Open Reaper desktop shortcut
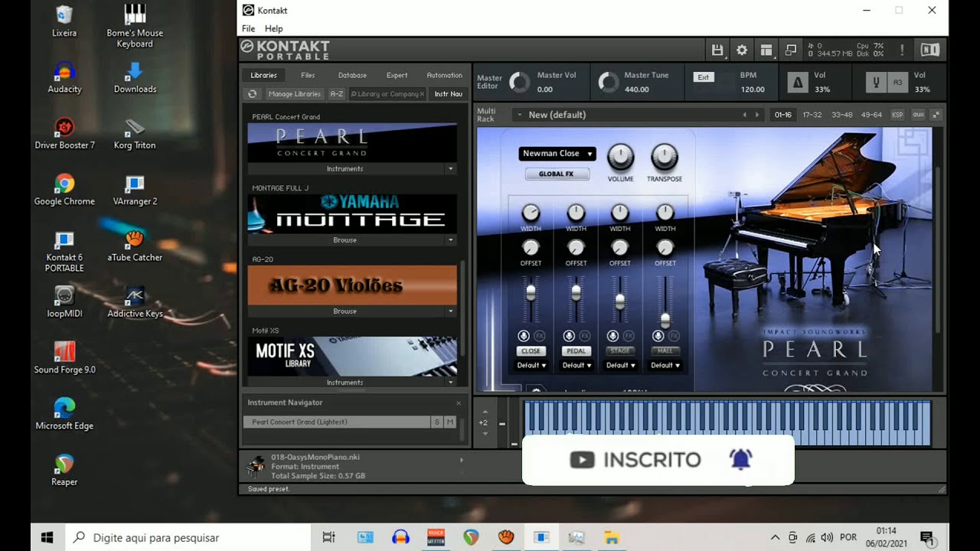The height and width of the screenshot is (551, 980). [64, 470]
